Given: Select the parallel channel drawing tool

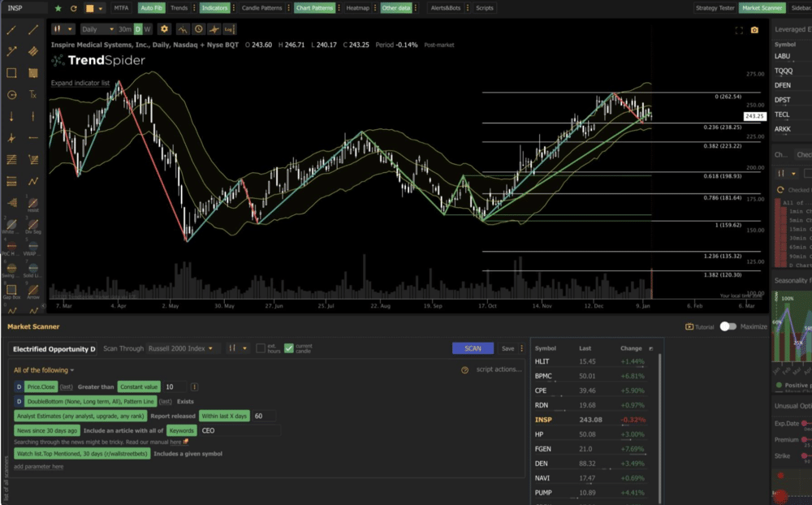Looking at the screenshot, I should pos(33,51).
